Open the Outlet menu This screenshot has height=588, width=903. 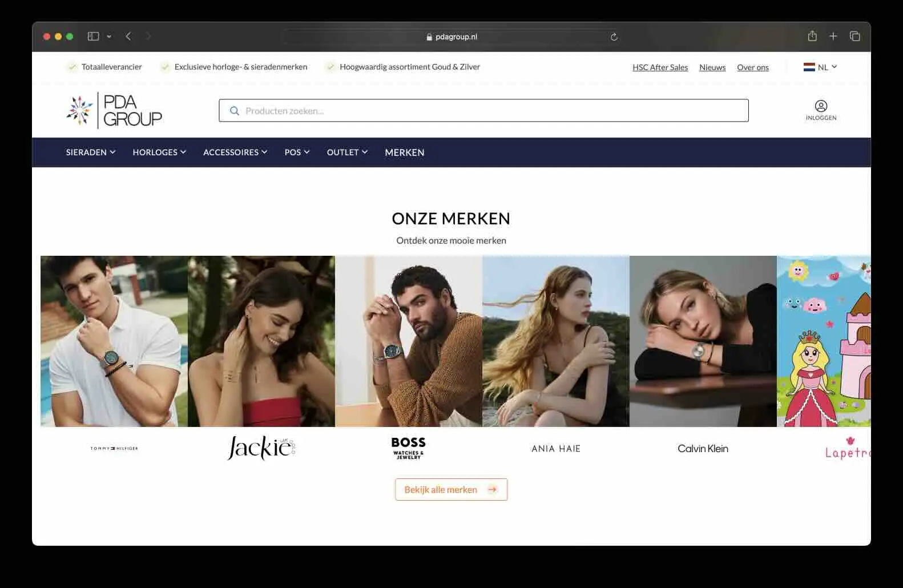point(347,152)
